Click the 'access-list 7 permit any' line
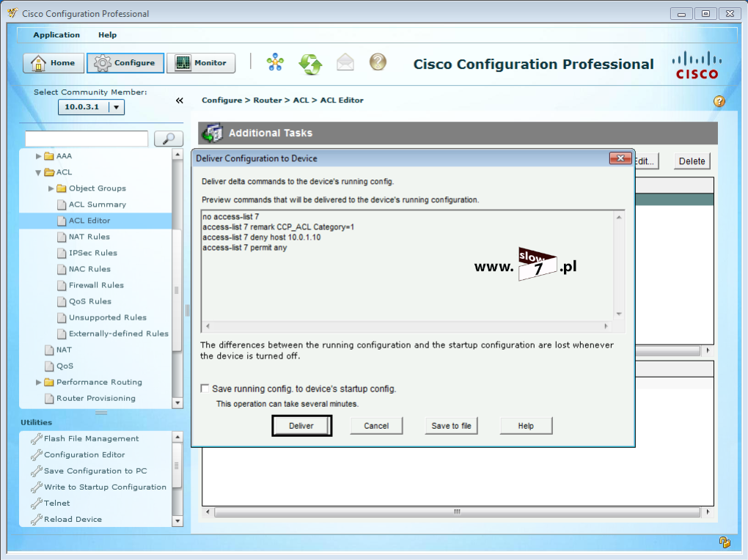Viewport: 748px width, 560px height. [x=245, y=248]
